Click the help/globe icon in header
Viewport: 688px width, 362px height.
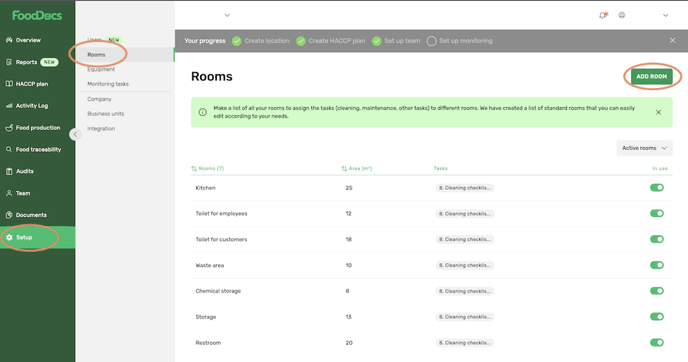622,15
